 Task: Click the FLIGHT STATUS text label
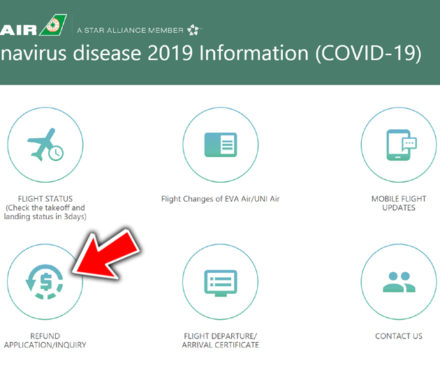pyautogui.click(x=45, y=199)
